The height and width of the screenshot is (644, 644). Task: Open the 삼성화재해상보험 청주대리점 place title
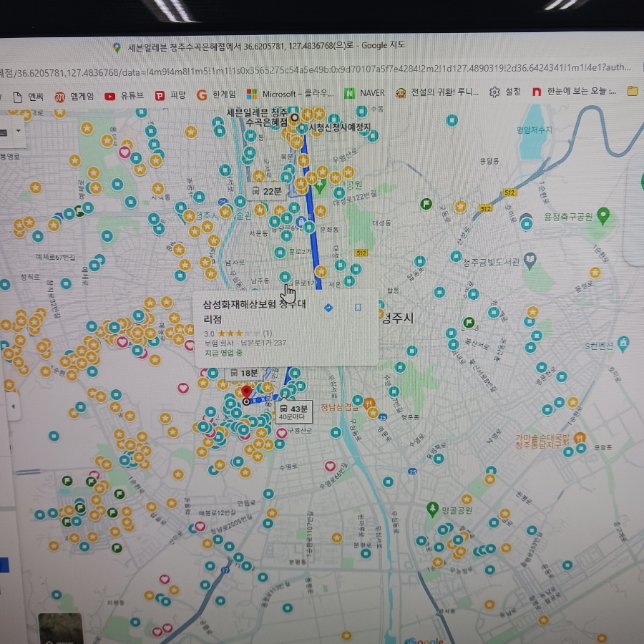(254, 312)
